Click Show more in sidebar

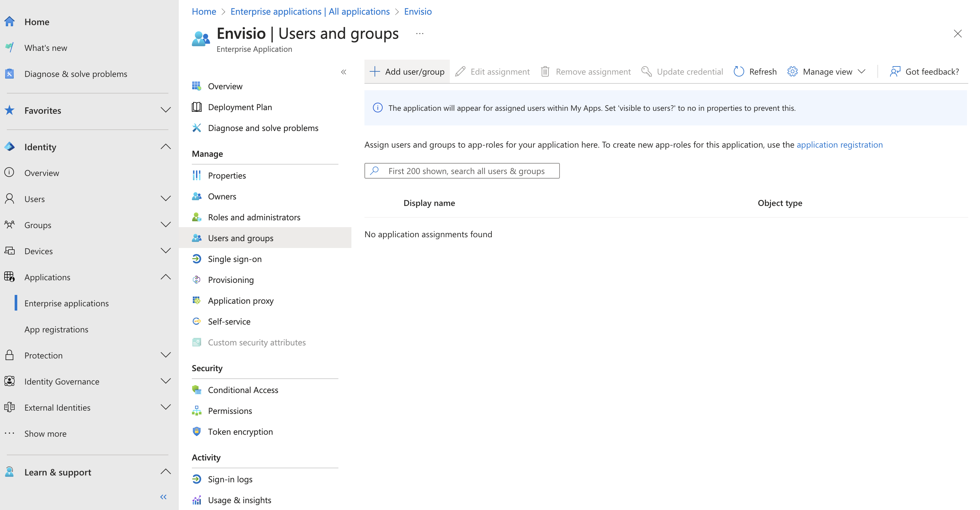(45, 433)
